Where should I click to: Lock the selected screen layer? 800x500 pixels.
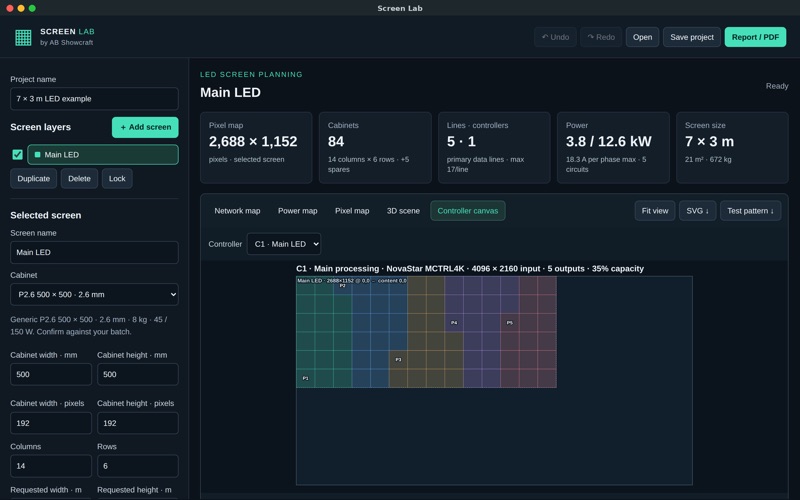point(117,179)
